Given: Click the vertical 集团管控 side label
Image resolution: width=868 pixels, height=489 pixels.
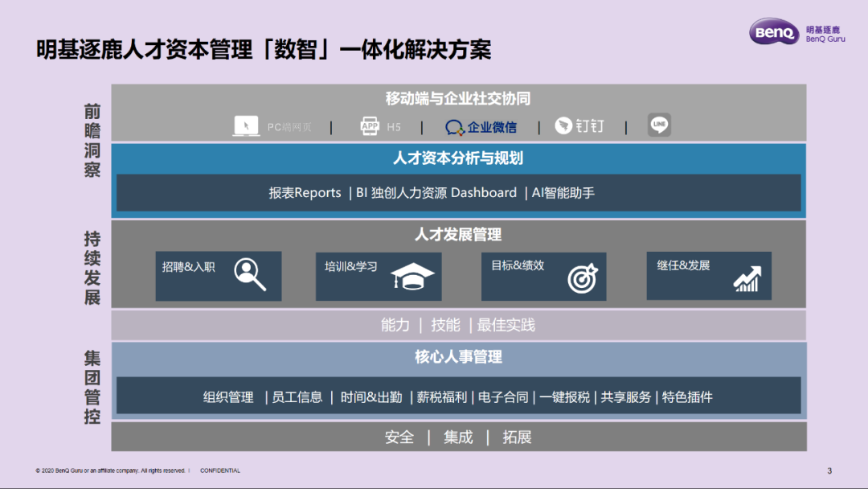Looking at the screenshot, I should pos(92,387).
